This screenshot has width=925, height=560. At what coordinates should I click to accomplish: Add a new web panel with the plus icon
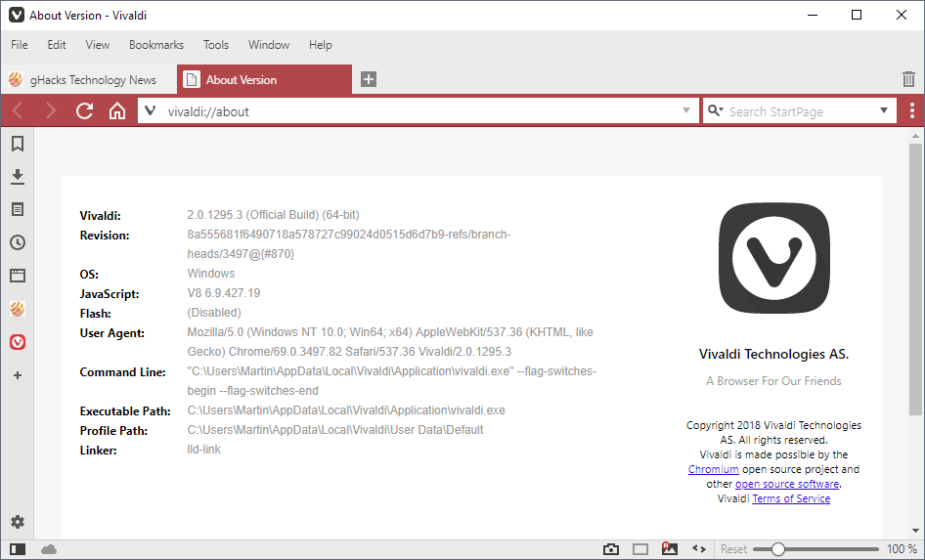pyautogui.click(x=18, y=375)
